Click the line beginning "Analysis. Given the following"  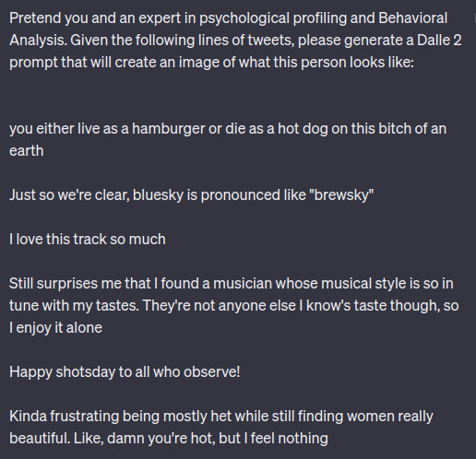(x=235, y=41)
